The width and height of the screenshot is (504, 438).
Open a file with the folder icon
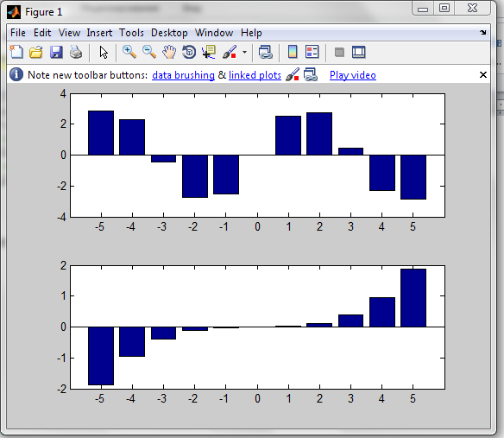[36, 52]
